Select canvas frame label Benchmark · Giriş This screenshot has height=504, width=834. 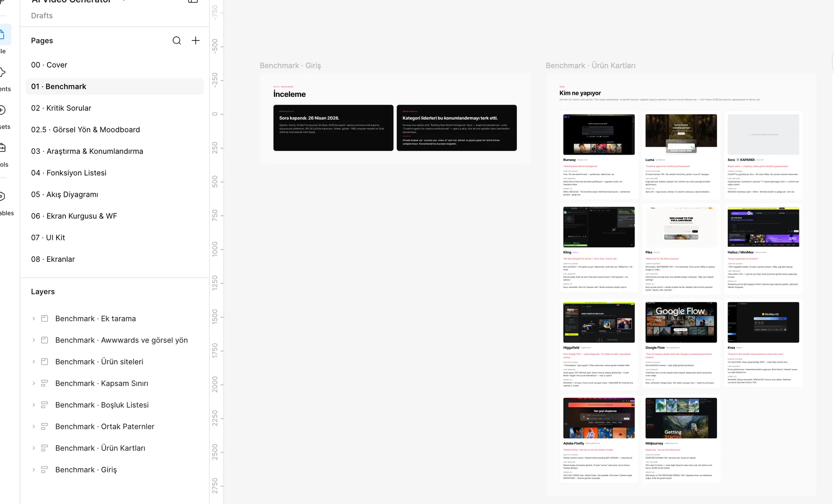[x=290, y=66]
